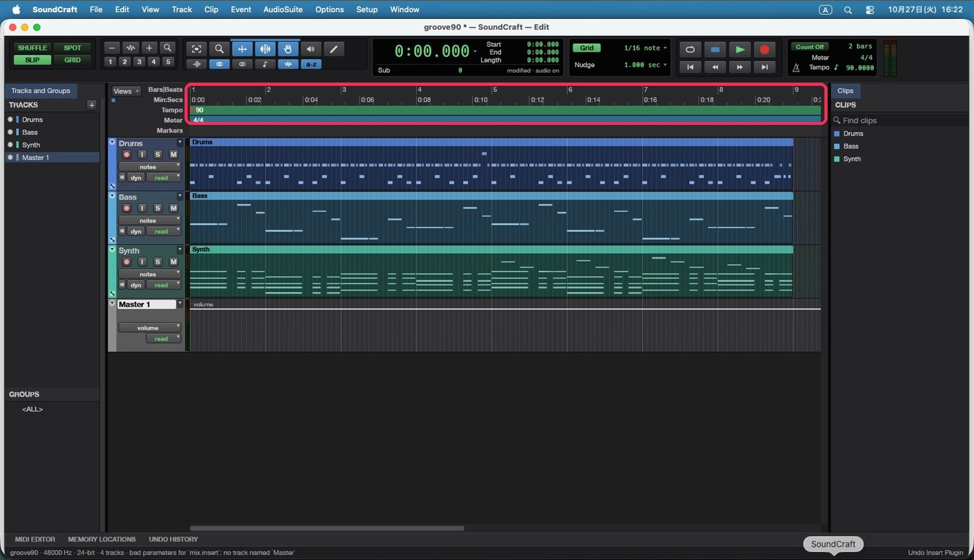Start playback with the Play button

pos(740,49)
